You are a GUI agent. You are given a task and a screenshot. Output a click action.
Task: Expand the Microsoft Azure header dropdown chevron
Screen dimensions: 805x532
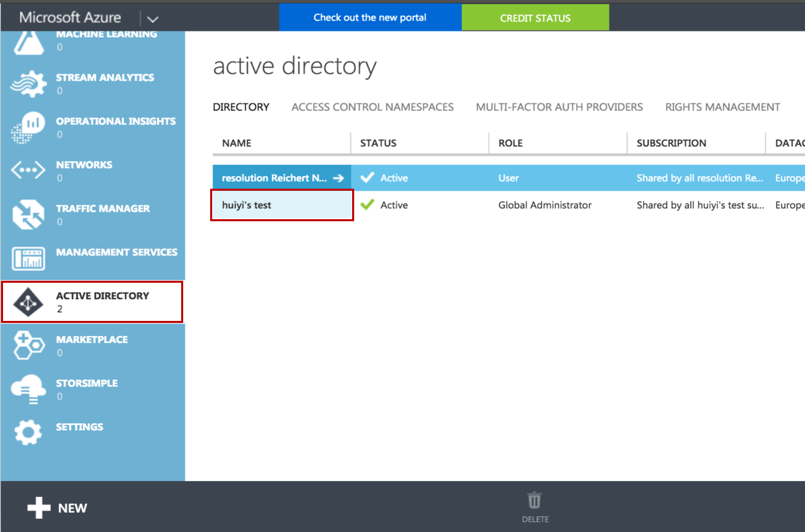point(153,19)
